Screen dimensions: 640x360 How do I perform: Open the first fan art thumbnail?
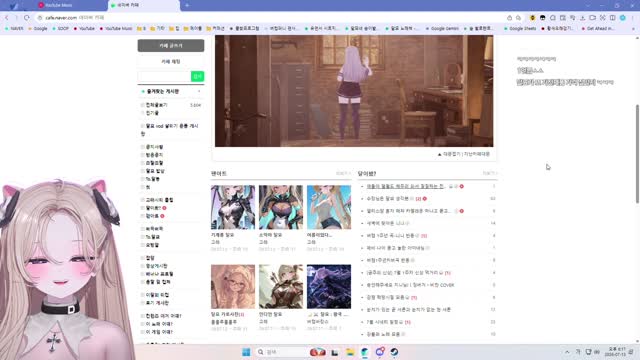tap(233, 207)
